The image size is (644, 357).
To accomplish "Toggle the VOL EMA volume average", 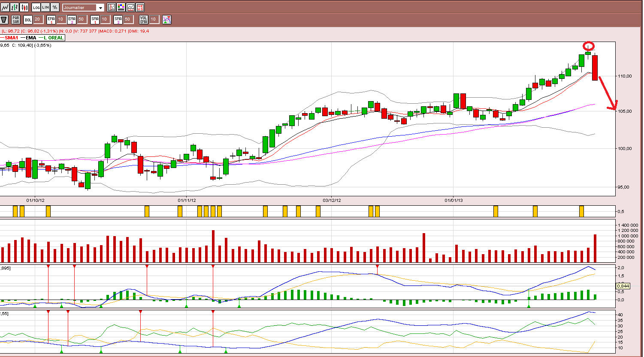I will click(x=144, y=20).
